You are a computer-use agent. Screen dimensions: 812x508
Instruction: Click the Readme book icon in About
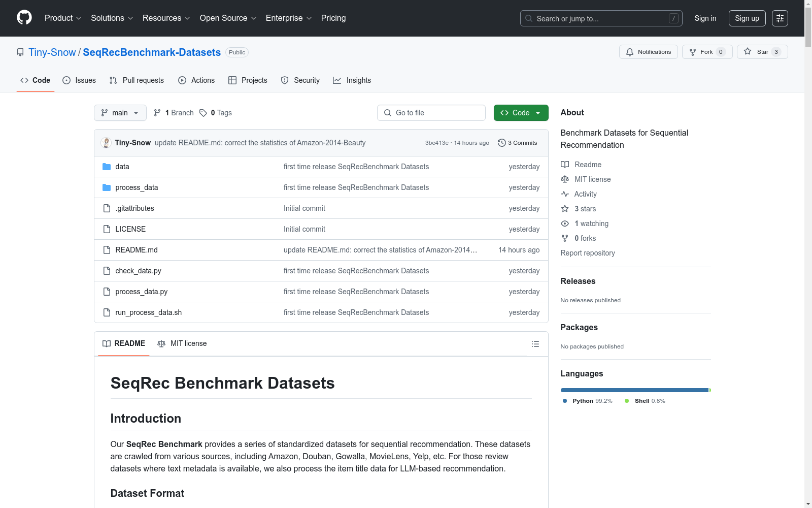[x=565, y=164]
